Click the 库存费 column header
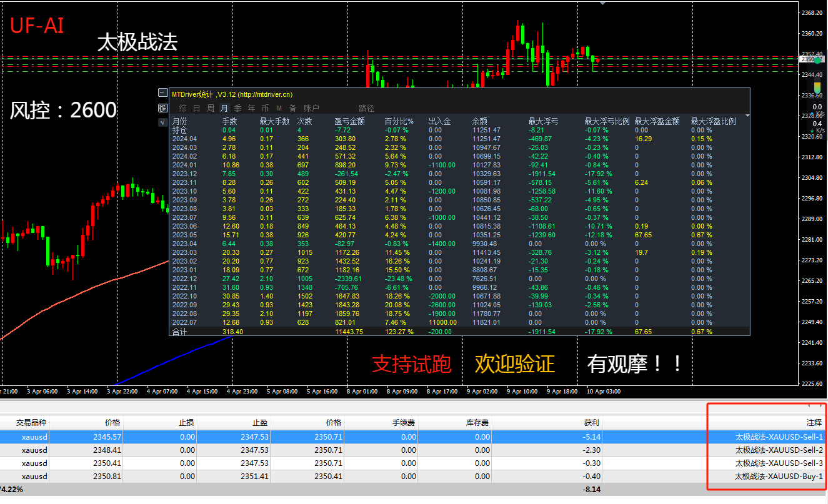Viewport: 828px width, 504px height. coord(479,423)
